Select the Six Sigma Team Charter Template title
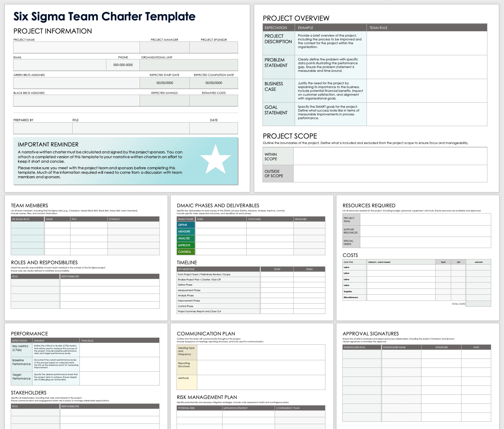 (104, 16)
